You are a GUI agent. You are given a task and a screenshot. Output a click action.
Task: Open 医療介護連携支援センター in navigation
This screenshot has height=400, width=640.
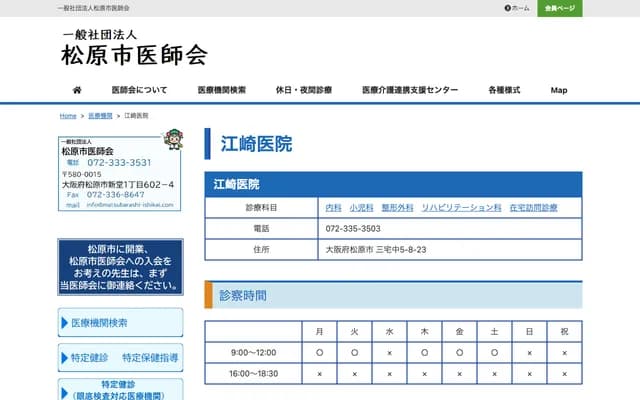click(x=410, y=90)
